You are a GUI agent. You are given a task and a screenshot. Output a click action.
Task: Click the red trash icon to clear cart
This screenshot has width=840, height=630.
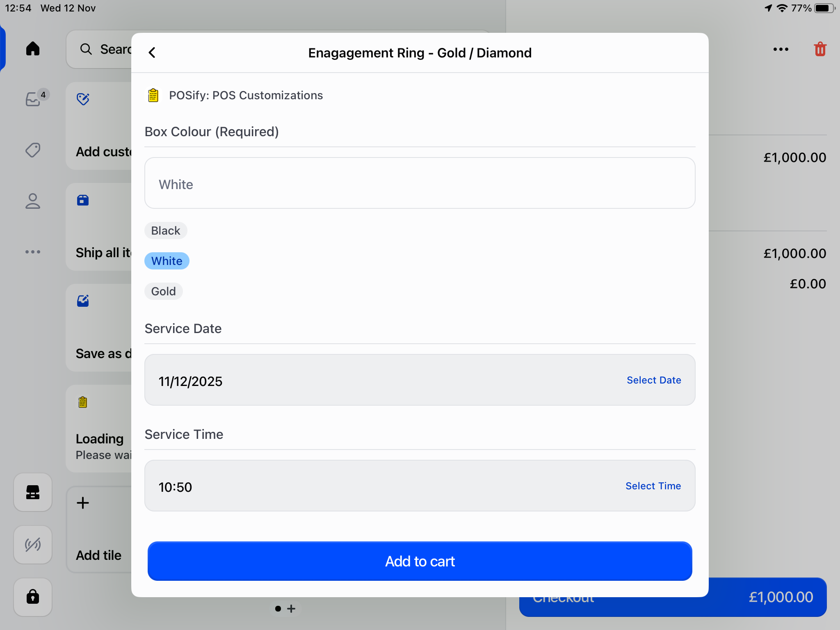(x=820, y=49)
